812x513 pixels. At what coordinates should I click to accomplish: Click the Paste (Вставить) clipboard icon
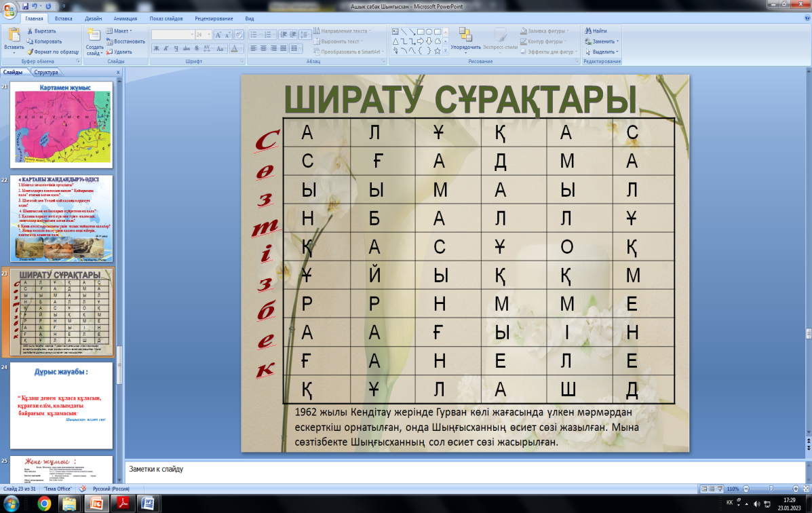pyautogui.click(x=14, y=36)
